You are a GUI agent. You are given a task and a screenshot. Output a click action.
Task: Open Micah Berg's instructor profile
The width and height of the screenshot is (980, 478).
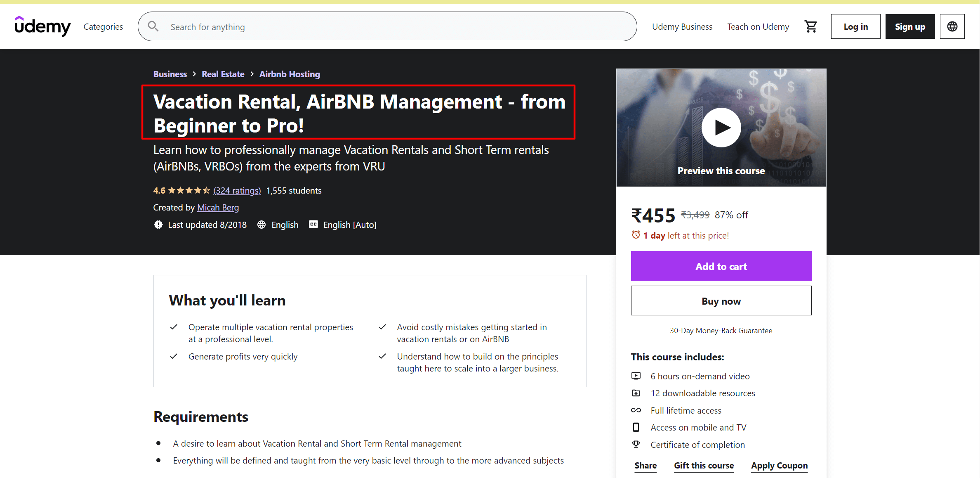coord(218,207)
